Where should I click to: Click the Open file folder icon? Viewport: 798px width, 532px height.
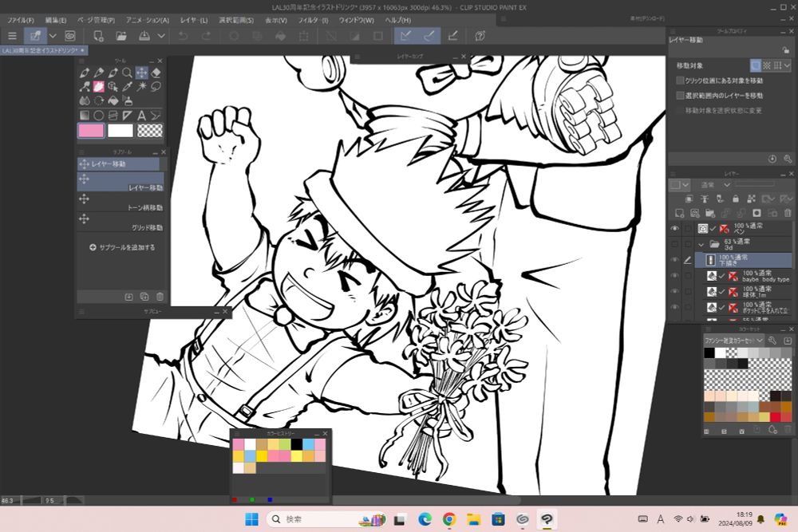tap(121, 36)
